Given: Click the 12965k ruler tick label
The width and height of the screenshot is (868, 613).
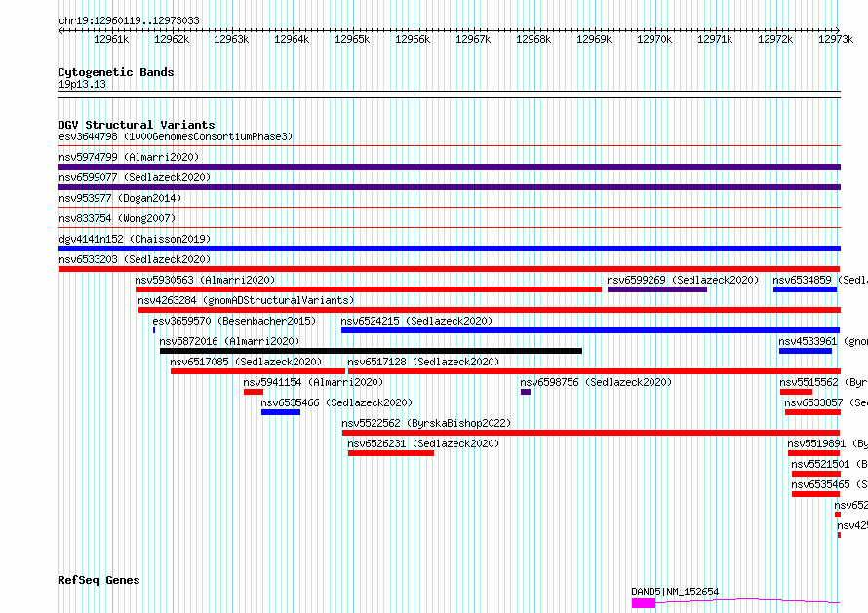Looking at the screenshot, I should pyautogui.click(x=352, y=39).
